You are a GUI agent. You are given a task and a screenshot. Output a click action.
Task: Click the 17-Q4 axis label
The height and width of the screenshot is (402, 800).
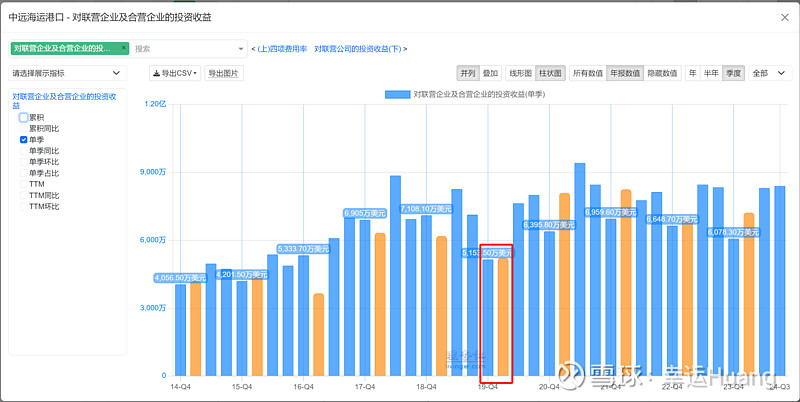[365, 387]
